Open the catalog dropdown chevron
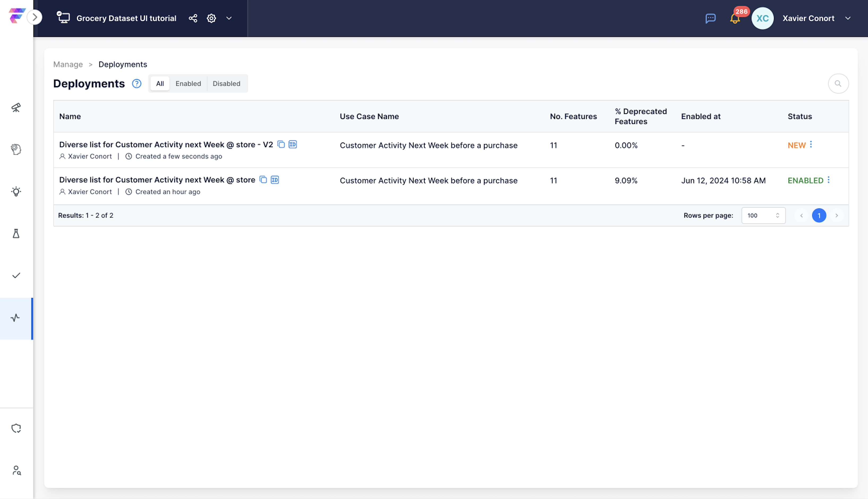Screen dimensions: 868x499 [229, 18]
